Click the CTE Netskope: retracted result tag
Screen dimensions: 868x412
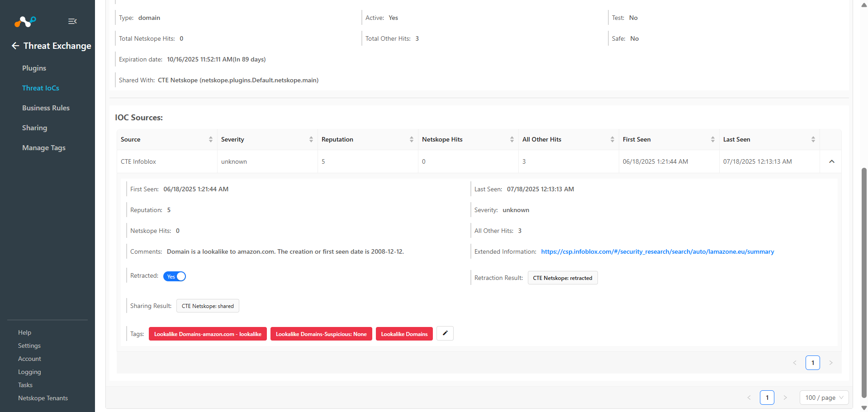(x=563, y=278)
